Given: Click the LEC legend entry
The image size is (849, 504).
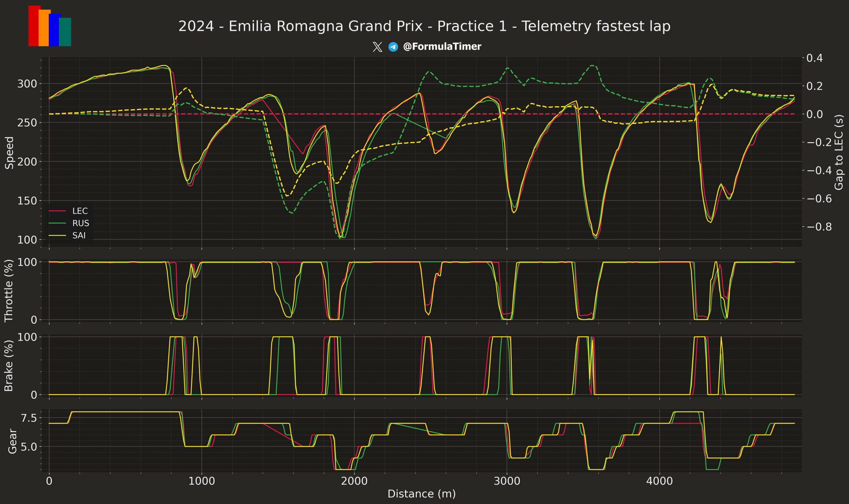Looking at the screenshot, I should 80,211.
